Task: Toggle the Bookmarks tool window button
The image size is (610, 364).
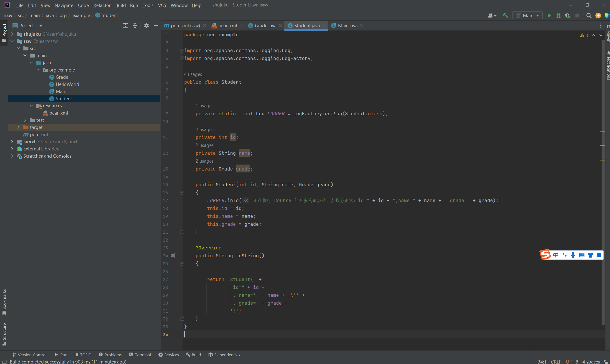Action: [x=4, y=302]
